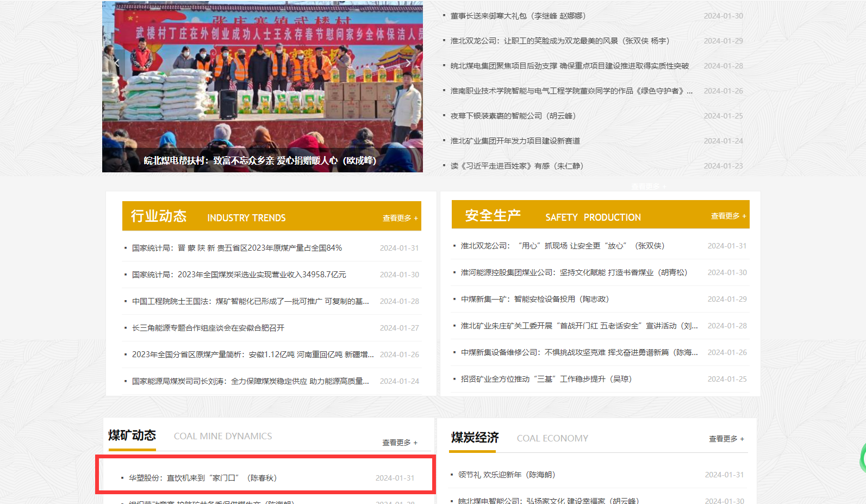Select the 煤炭经济 section tab

point(475,438)
